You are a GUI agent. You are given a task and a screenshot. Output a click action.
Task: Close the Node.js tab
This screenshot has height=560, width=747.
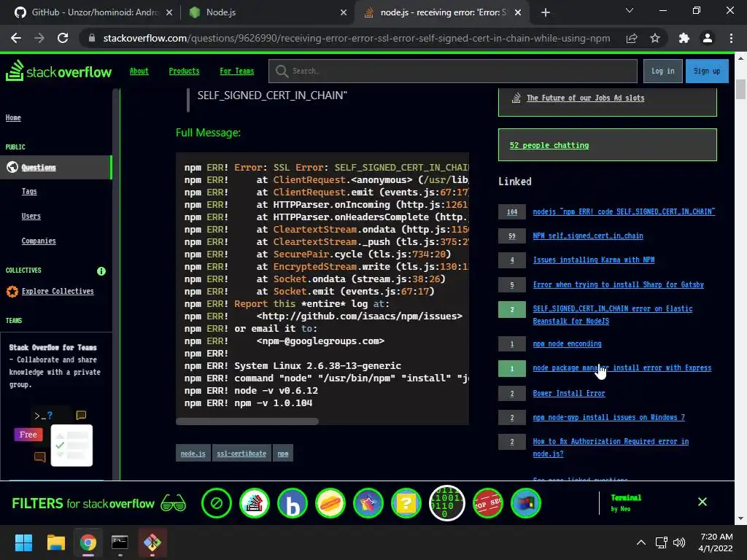click(x=344, y=12)
